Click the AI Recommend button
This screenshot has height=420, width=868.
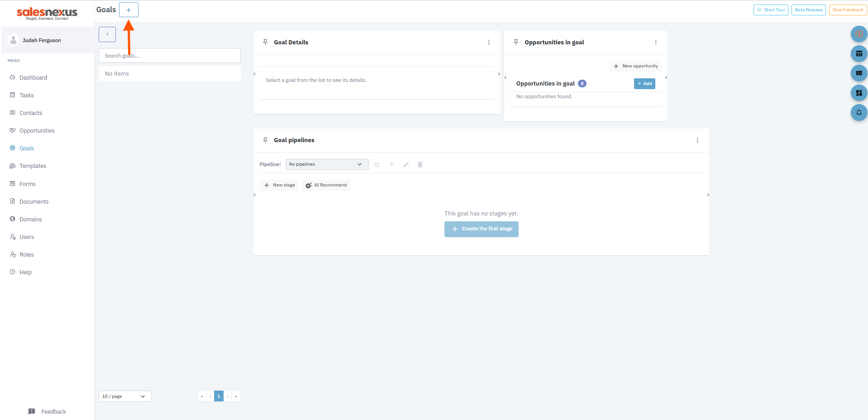(326, 185)
